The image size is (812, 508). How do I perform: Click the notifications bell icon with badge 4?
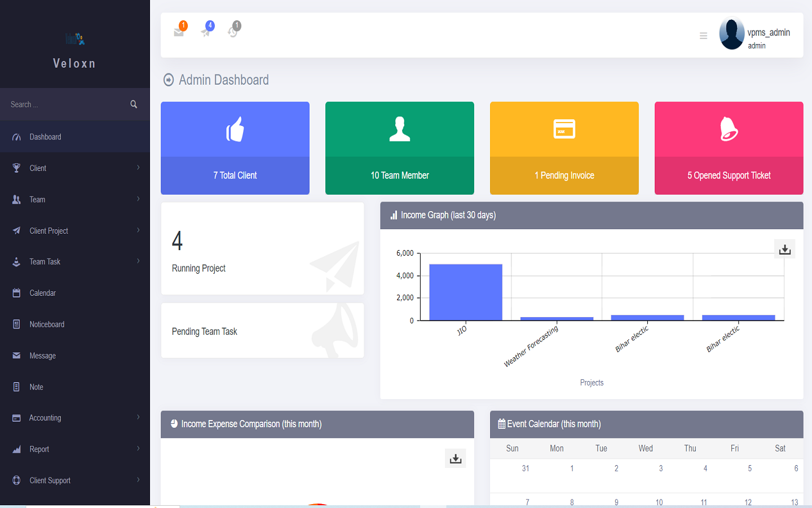(x=206, y=32)
